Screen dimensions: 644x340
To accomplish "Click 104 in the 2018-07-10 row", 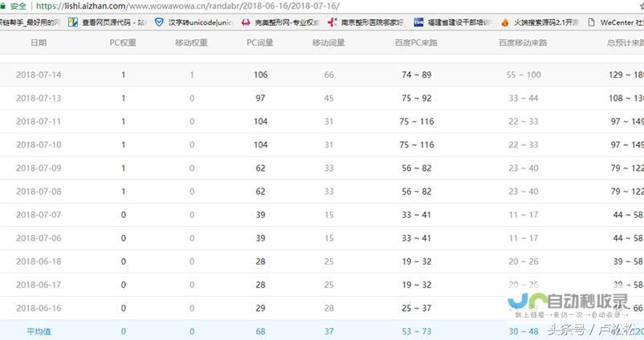I will pos(260,145).
